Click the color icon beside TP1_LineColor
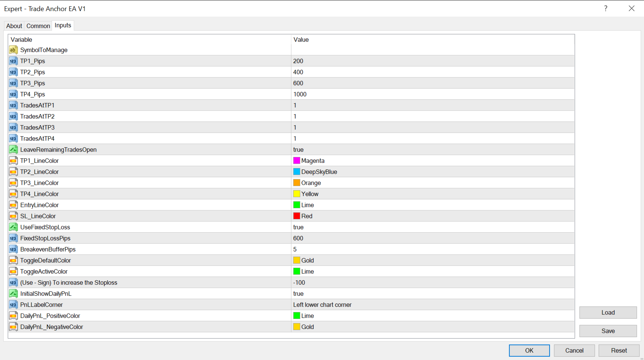This screenshot has height=360, width=644. pyautogui.click(x=13, y=161)
